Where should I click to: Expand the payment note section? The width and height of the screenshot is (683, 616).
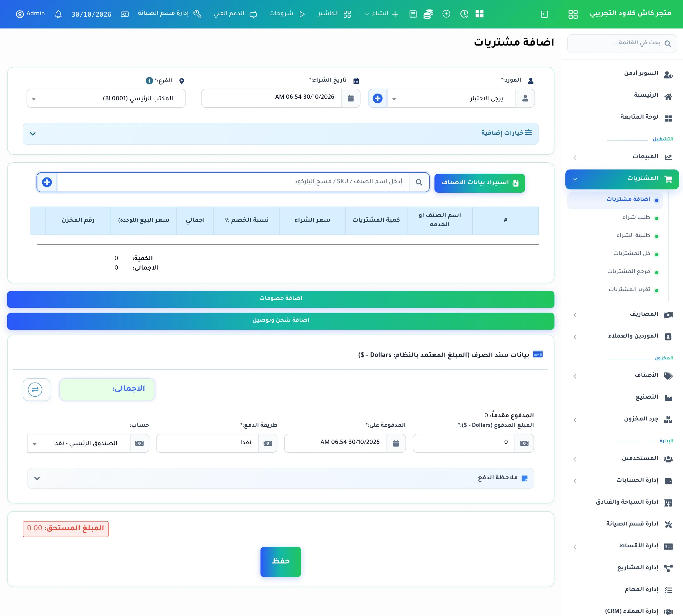click(x=280, y=478)
